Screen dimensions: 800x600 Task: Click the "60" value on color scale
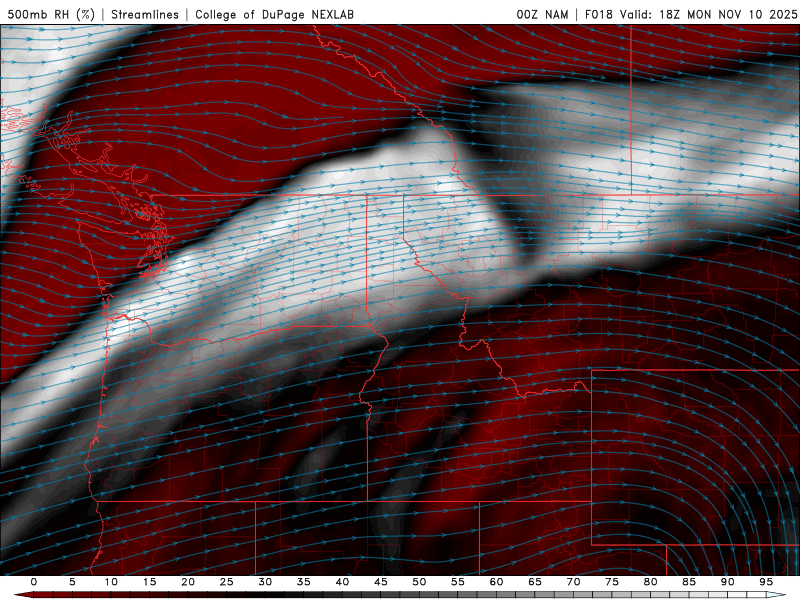click(x=496, y=582)
